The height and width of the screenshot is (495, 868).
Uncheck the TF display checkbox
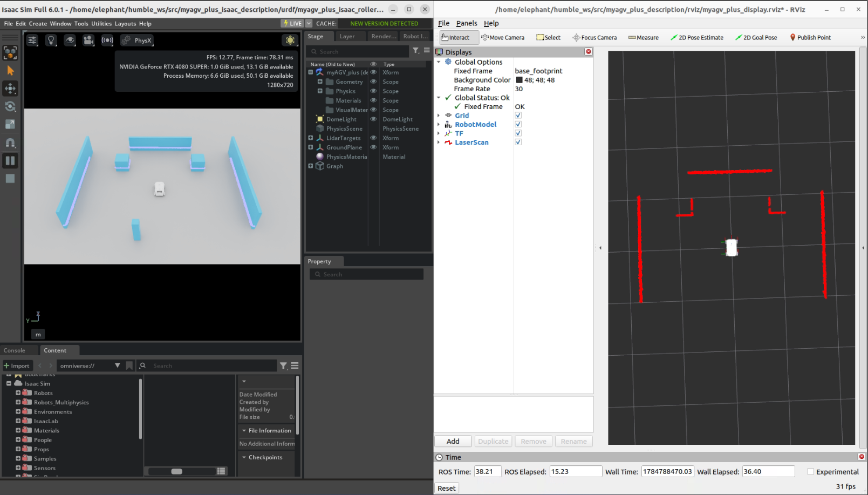518,133
